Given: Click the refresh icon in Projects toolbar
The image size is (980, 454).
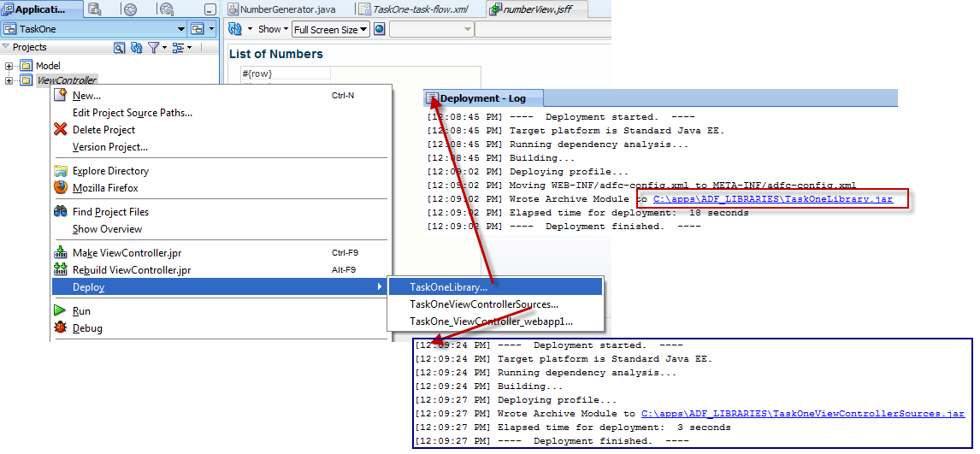Looking at the screenshot, I should coord(136,48).
